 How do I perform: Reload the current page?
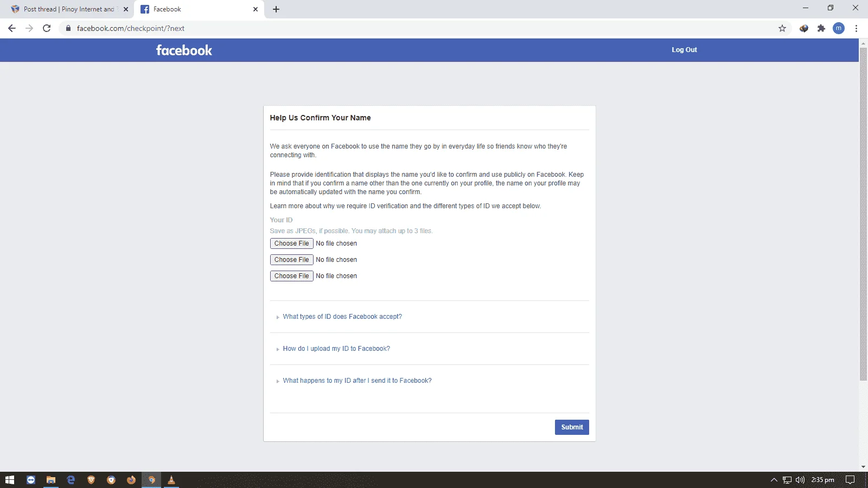tap(47, 28)
